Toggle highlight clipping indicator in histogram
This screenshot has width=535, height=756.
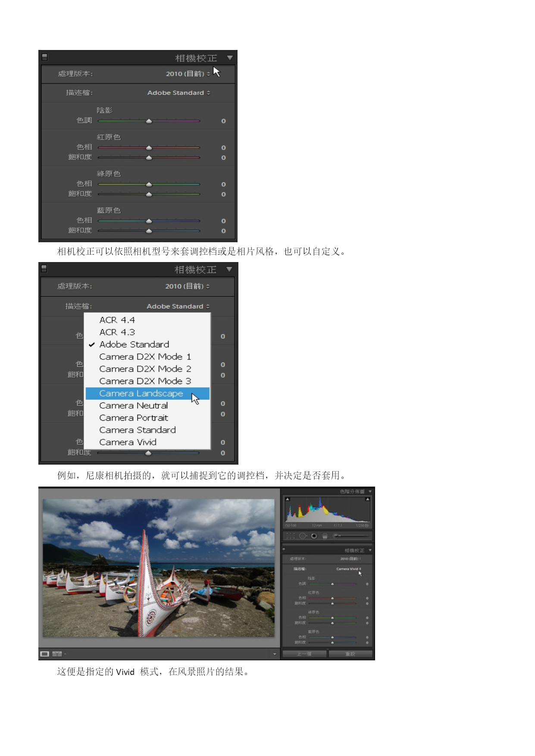coord(367,499)
